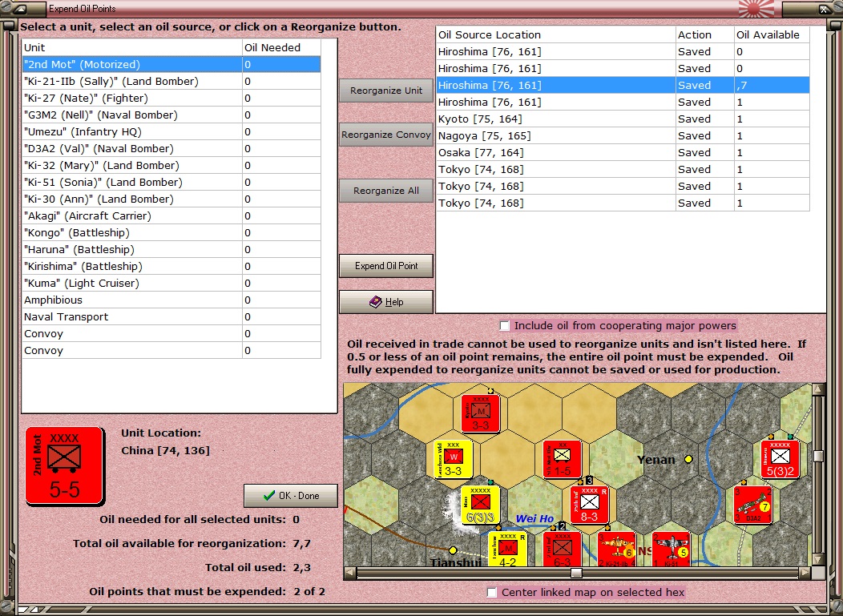
Task: Click the Reorganize Unit button
Action: coord(386,91)
